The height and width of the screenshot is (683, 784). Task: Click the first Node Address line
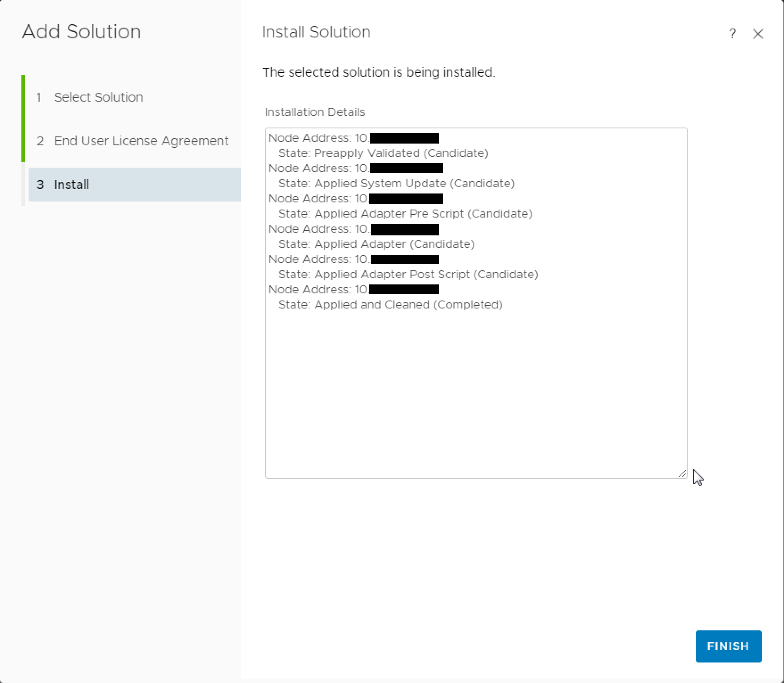point(318,138)
